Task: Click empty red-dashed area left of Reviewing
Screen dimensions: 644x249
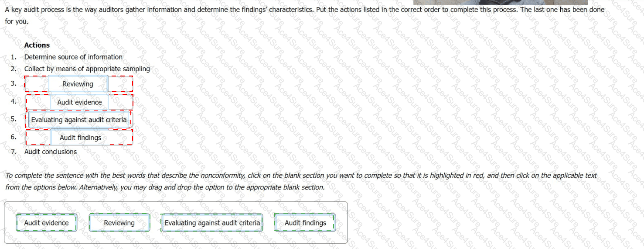Action: [x=37, y=83]
